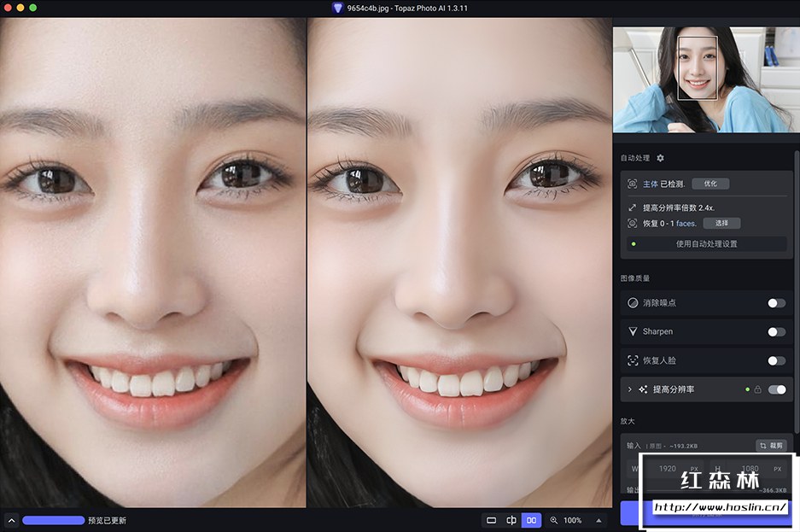
Task: Open the zoom level dropdown arrow
Action: point(598,520)
